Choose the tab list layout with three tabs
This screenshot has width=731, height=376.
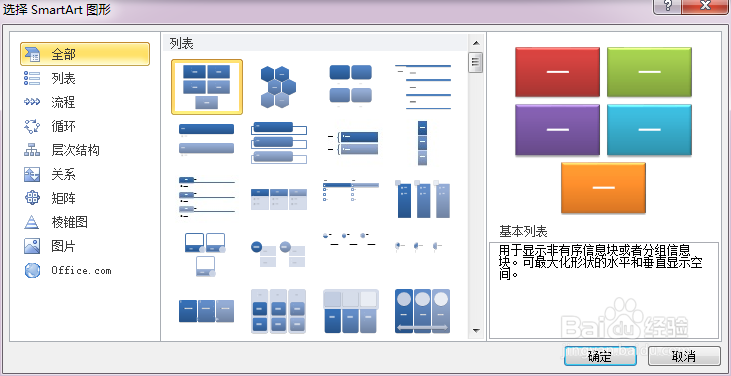(x=207, y=197)
